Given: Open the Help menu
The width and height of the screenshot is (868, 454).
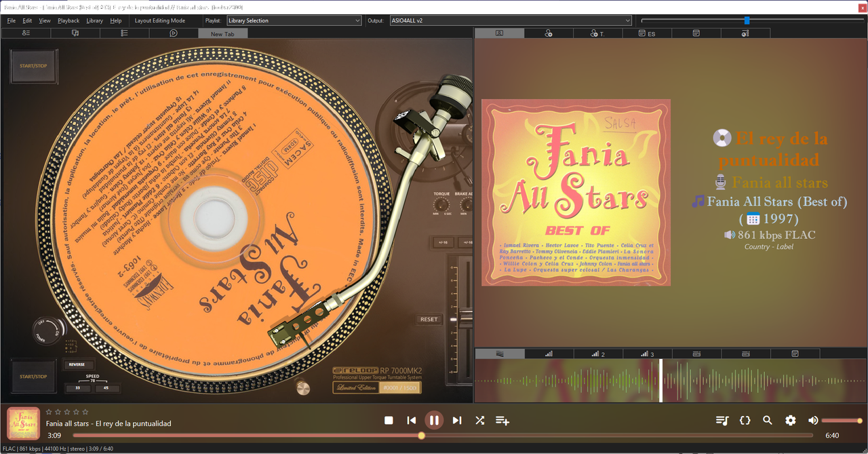Looking at the screenshot, I should (x=116, y=20).
